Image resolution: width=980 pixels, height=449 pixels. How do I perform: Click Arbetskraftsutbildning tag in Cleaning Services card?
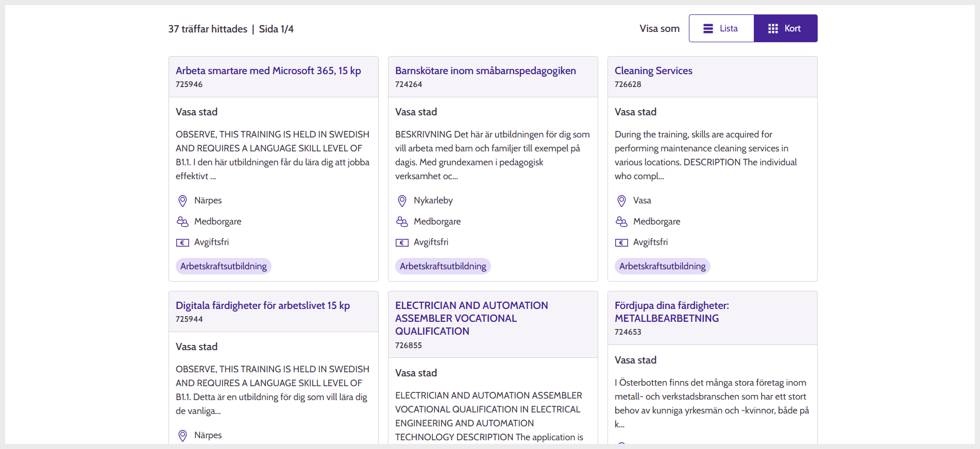[x=663, y=266]
